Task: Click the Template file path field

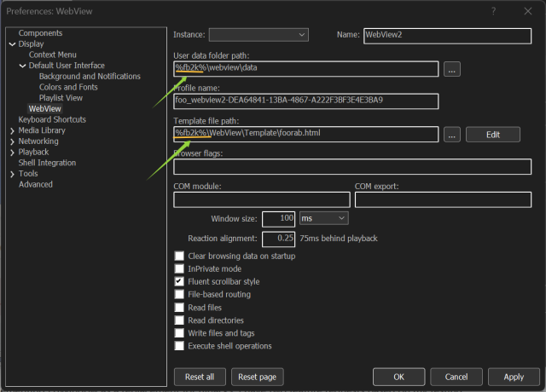Action: tap(306, 135)
